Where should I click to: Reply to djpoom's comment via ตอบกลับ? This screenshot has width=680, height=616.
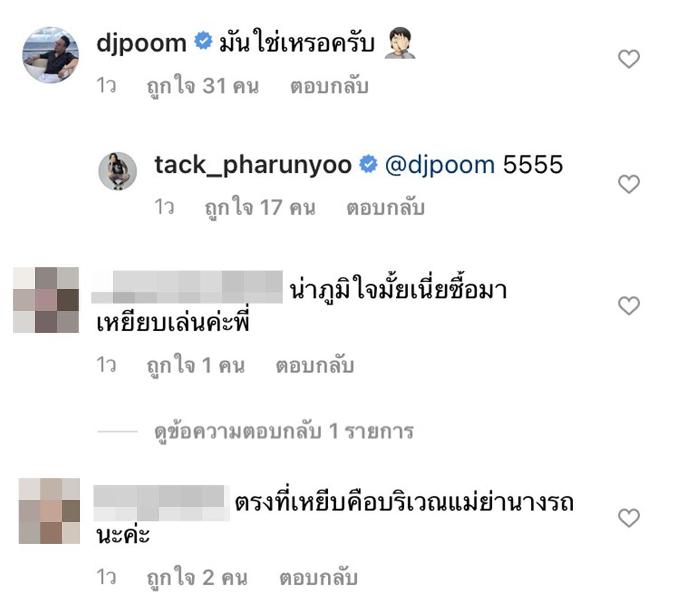[x=329, y=86]
